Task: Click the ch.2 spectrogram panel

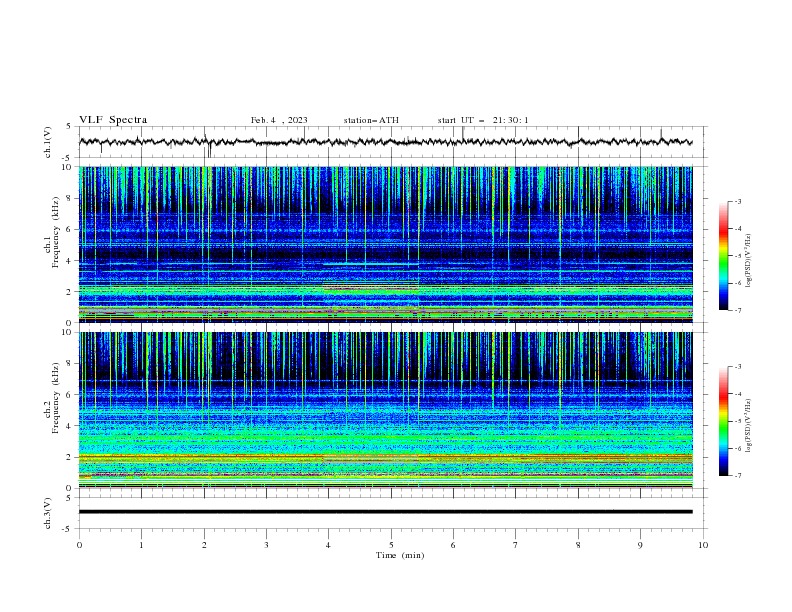Action: pyautogui.click(x=385, y=410)
